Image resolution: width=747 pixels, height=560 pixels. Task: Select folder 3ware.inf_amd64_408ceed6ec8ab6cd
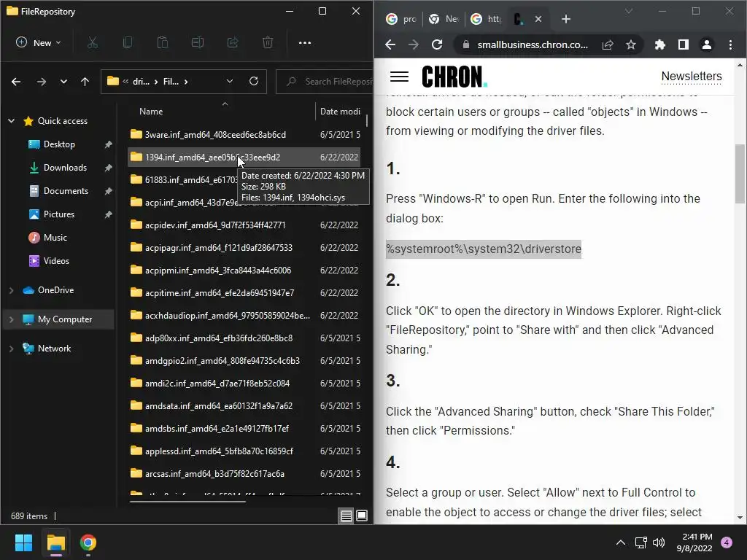pyautogui.click(x=215, y=135)
